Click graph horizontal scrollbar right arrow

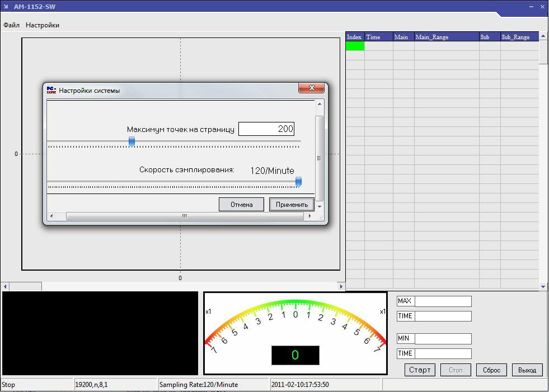341,286
